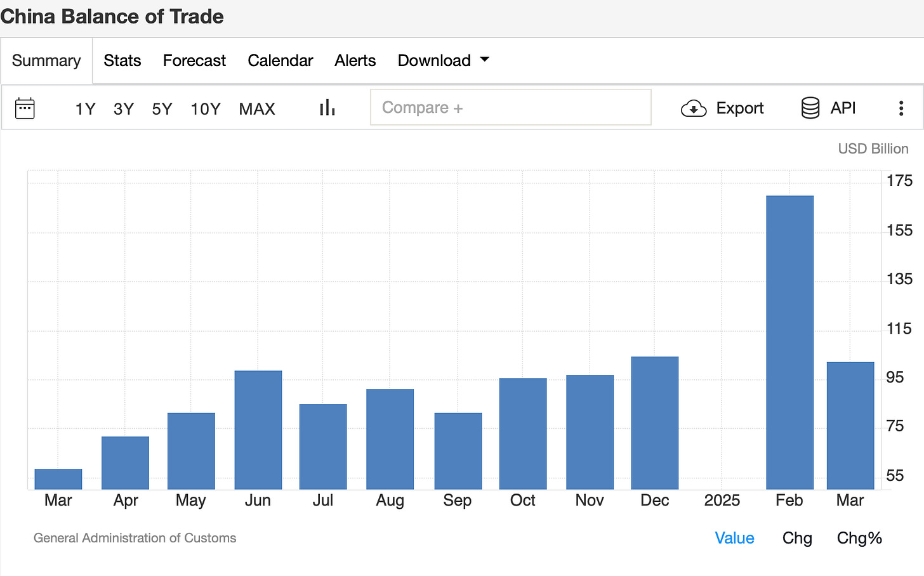Image resolution: width=924 pixels, height=576 pixels.
Task: Click the '155' y-axis value
Action: pyautogui.click(x=899, y=230)
